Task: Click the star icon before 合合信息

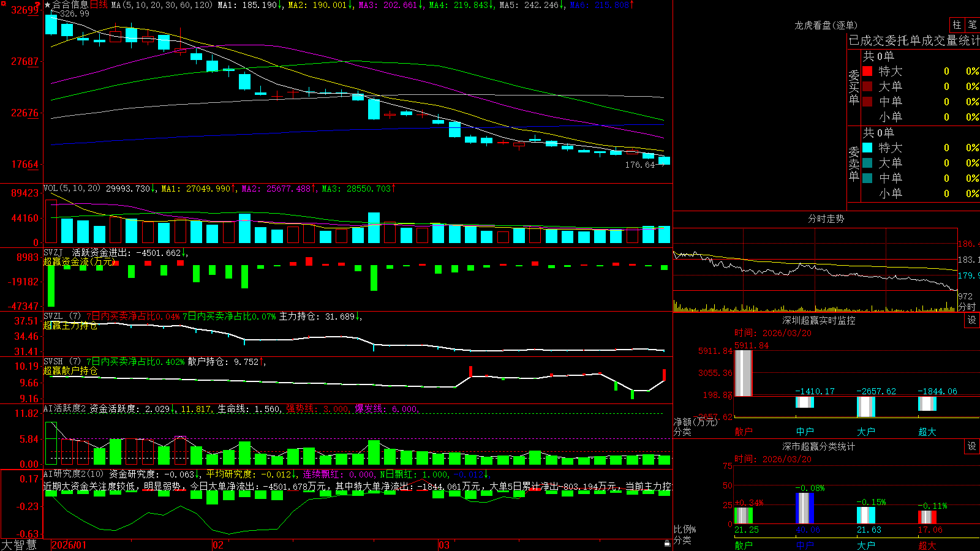Action: pyautogui.click(x=48, y=5)
